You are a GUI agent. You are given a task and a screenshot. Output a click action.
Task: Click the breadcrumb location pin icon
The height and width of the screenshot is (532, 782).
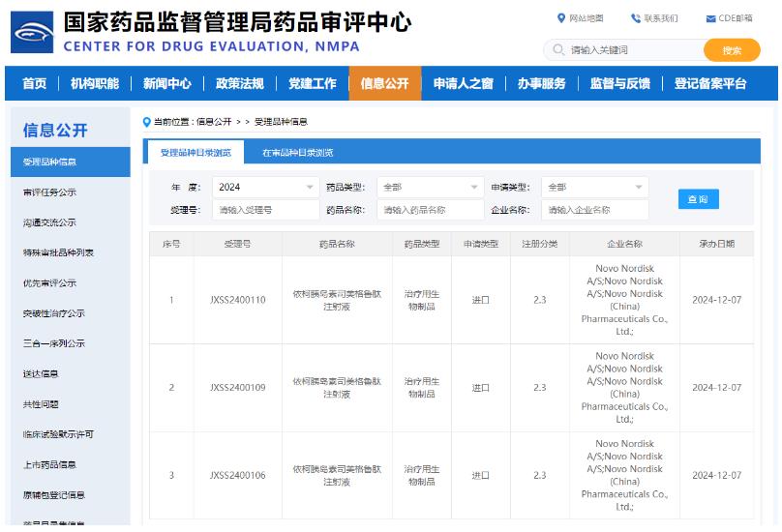[146, 121]
